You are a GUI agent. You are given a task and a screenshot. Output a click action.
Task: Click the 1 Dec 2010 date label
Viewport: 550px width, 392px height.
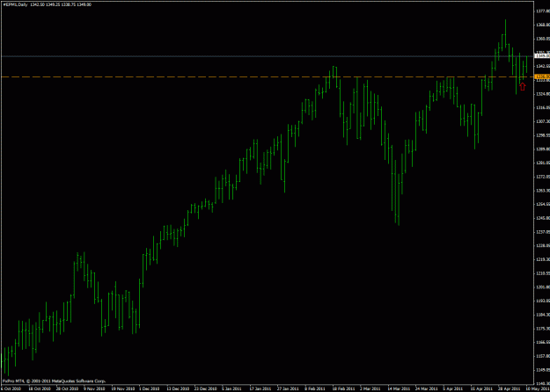[x=149, y=388]
